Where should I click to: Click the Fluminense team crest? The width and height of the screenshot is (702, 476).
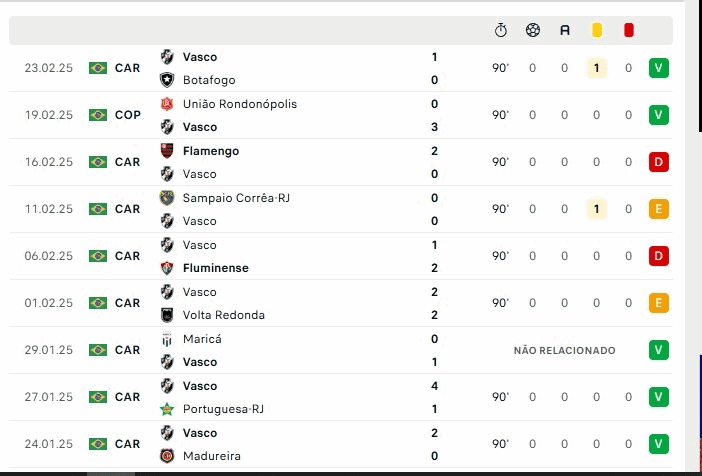tap(167, 268)
